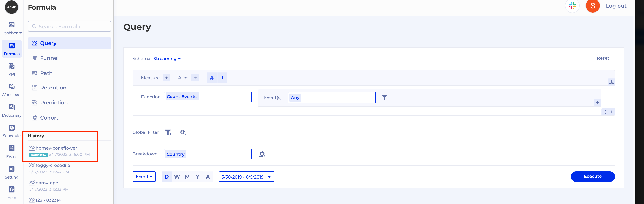Select Cohort in Formula menu
The image size is (644, 204).
[69, 118]
